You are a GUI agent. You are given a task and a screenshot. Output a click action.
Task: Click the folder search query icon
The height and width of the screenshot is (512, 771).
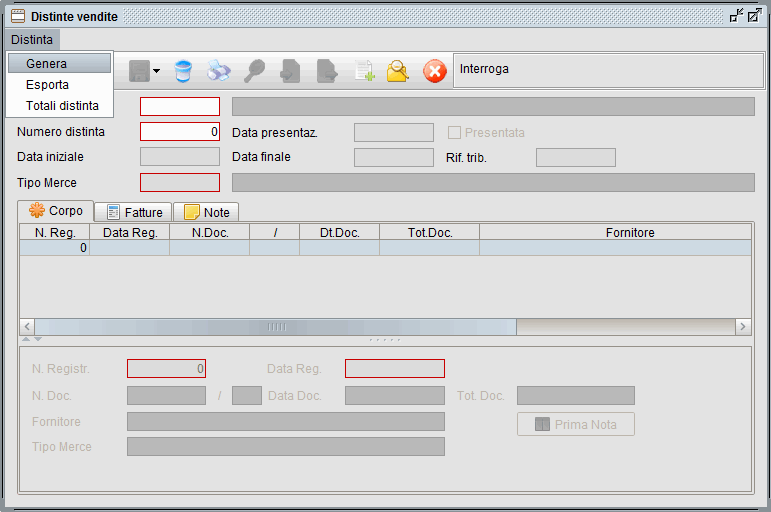click(x=398, y=71)
